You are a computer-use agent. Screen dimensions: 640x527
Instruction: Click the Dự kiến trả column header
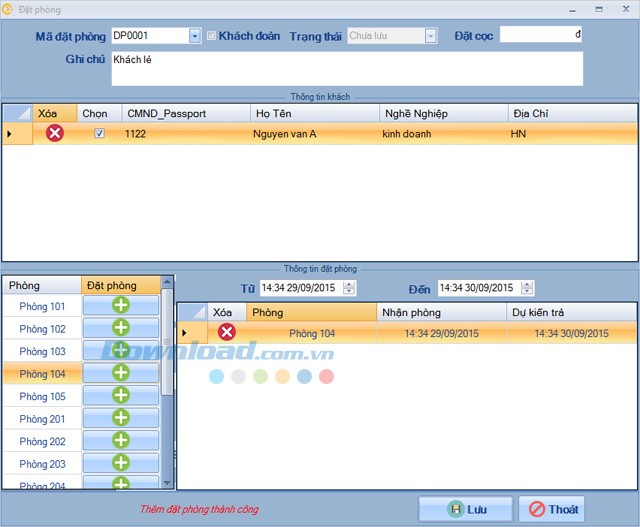(x=570, y=312)
